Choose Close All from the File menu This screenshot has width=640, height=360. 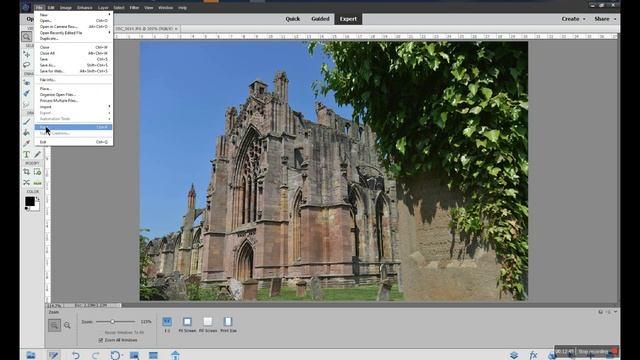[x=73, y=53]
